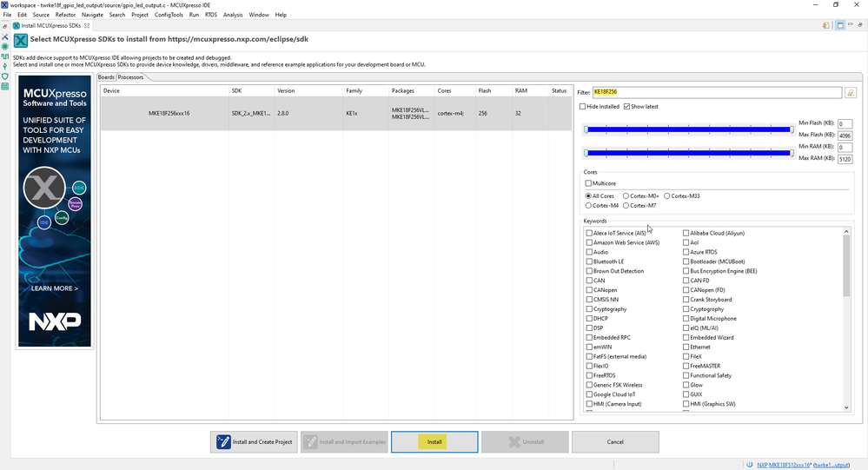
Task: Enable the Multicore checkbox
Action: [x=588, y=183]
